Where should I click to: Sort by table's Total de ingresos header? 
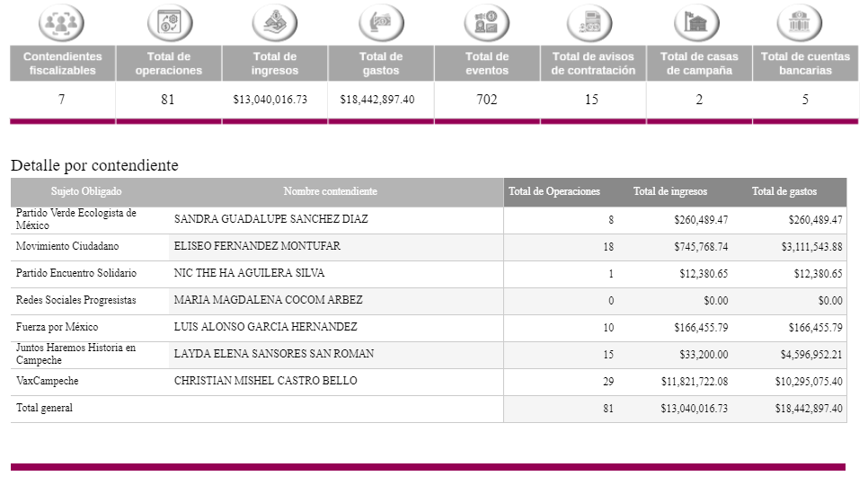(670, 191)
